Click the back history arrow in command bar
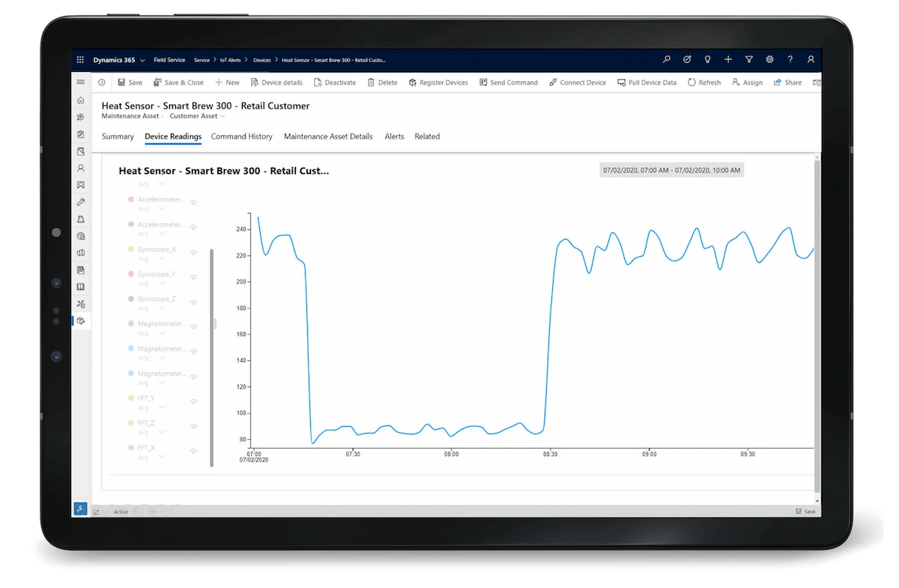Viewport: 899px width, 588px height. coord(102,82)
